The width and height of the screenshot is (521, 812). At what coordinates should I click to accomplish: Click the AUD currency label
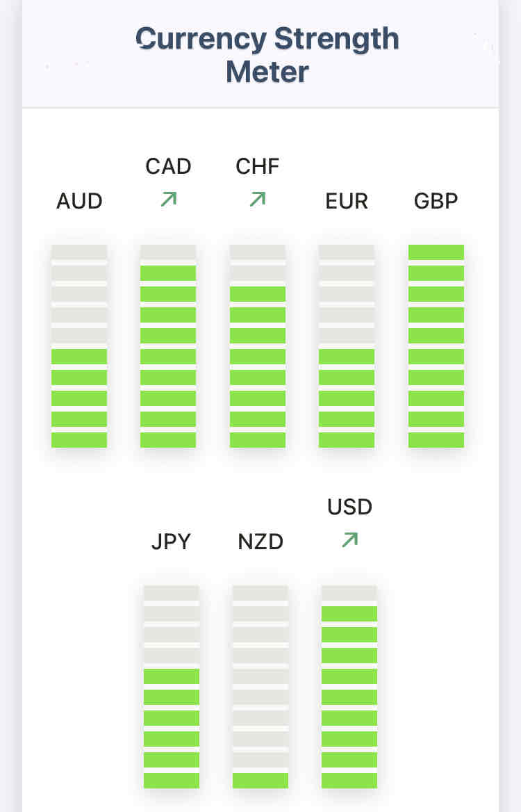coord(79,202)
